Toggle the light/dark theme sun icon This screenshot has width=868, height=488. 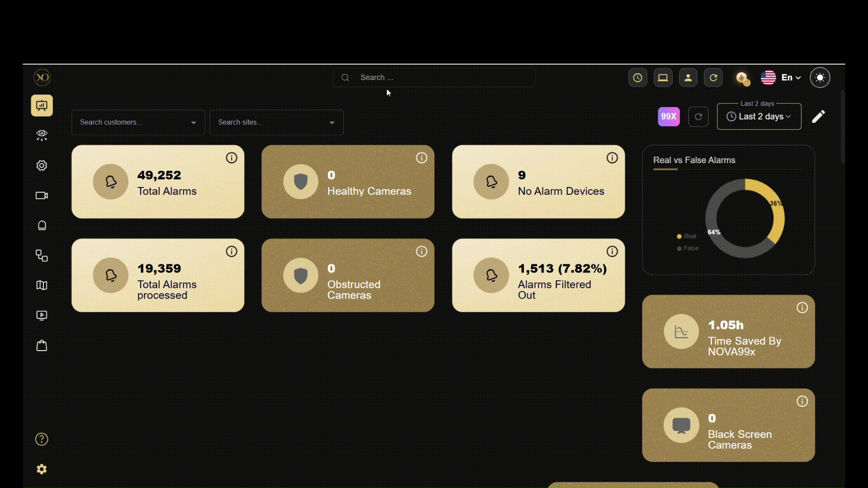click(820, 78)
